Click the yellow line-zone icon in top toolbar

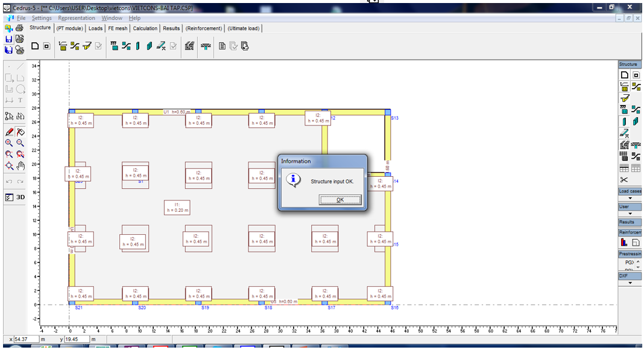(x=75, y=46)
